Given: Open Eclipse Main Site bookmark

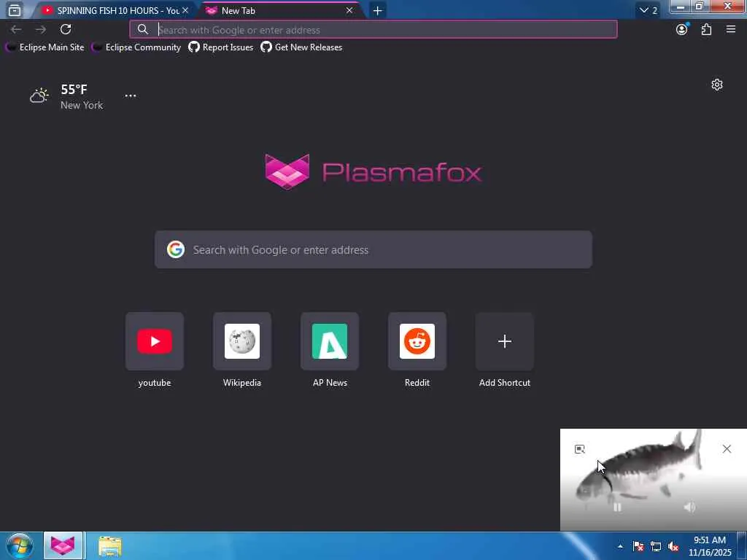Looking at the screenshot, I should click(45, 47).
